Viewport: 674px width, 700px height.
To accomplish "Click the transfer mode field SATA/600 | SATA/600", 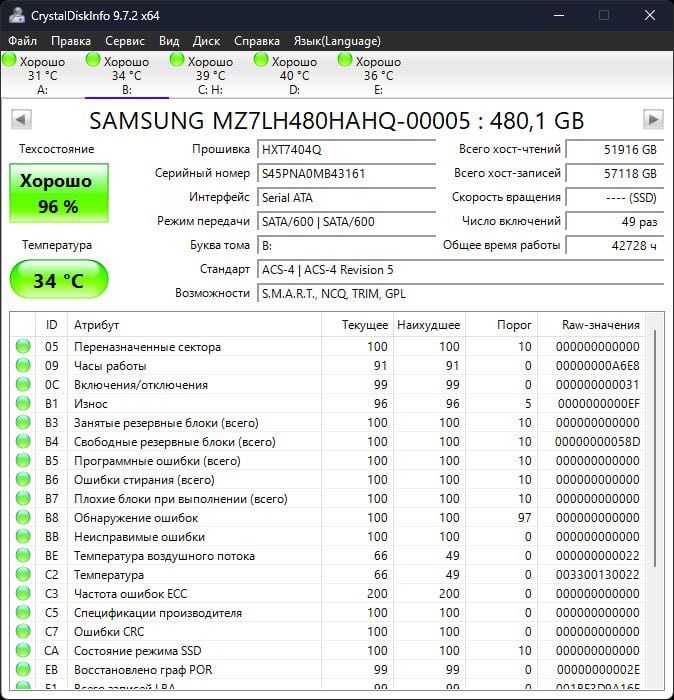I will coord(346,221).
